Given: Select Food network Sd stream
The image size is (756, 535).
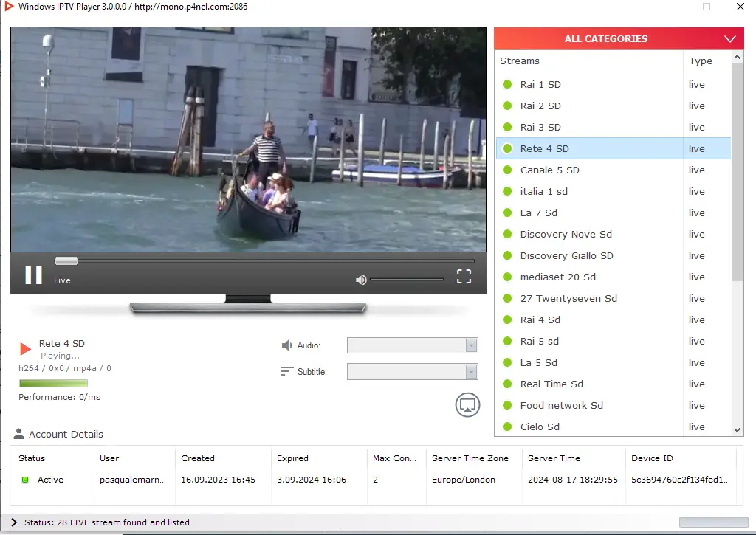Looking at the screenshot, I should coord(614,405).
